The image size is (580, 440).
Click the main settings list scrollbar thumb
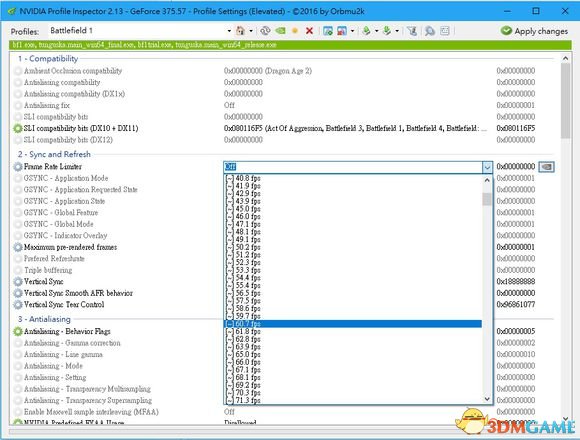[565, 101]
